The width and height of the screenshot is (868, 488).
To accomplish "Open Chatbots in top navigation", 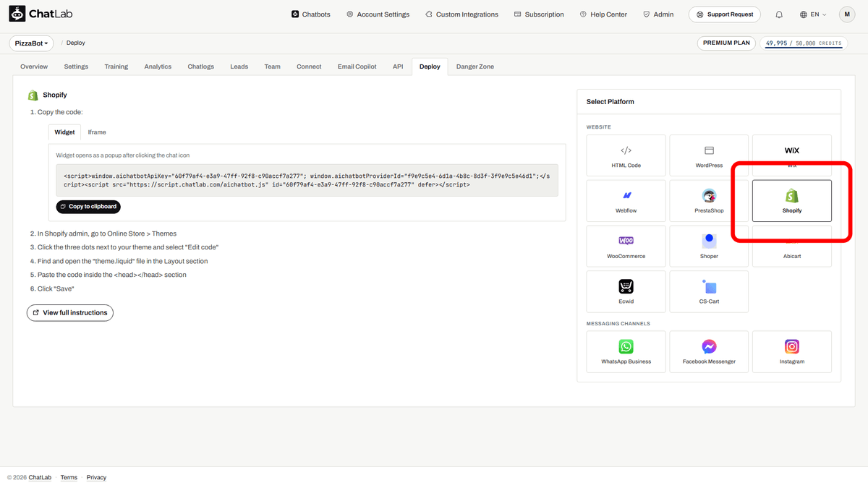I will click(x=311, y=14).
